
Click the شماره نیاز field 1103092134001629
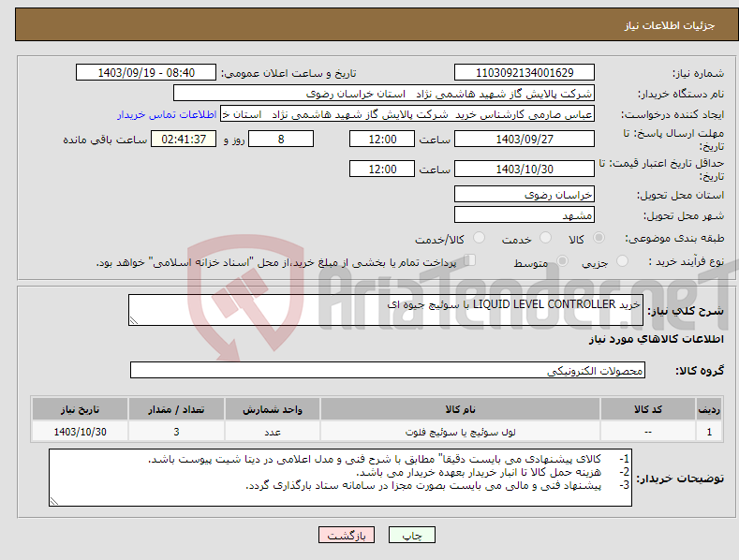point(525,73)
